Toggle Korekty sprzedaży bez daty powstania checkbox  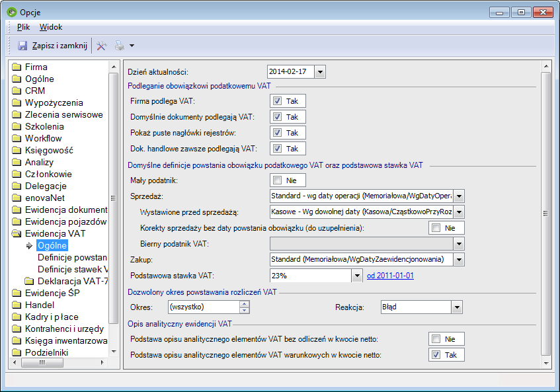coord(436,228)
